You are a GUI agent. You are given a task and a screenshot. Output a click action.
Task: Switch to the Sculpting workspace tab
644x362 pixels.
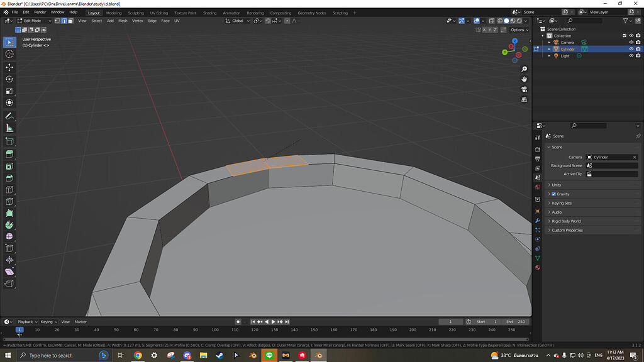point(135,13)
